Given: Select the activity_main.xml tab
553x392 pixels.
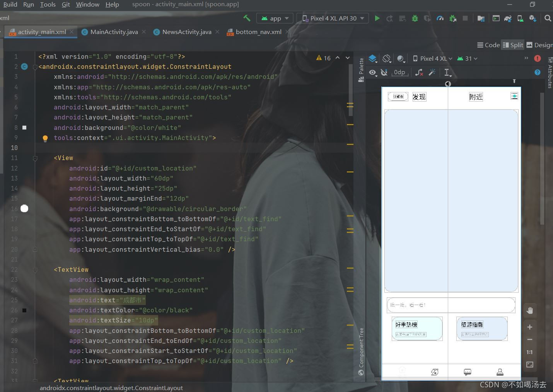Looking at the screenshot, I should click(42, 32).
